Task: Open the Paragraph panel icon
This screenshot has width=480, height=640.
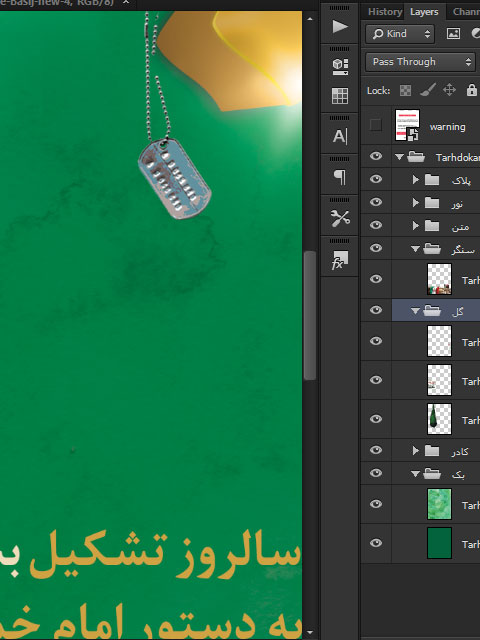Action: (x=340, y=177)
